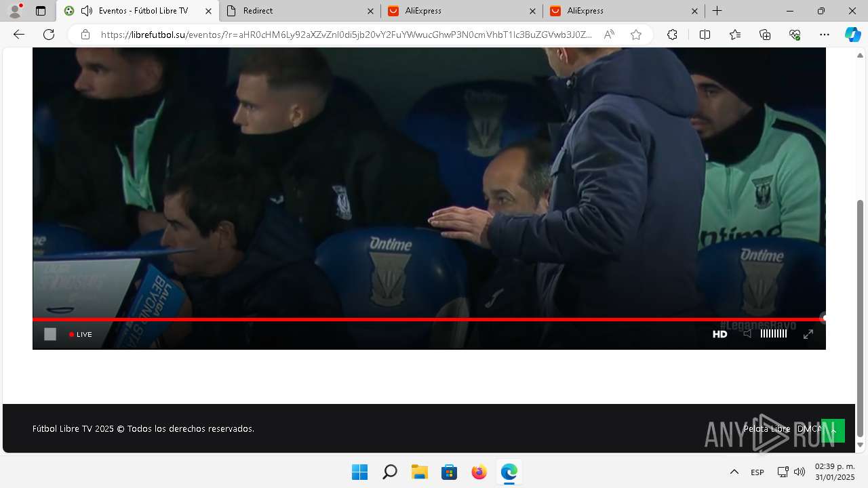Open a new browser tab
This screenshot has width=868, height=488.
(x=717, y=11)
